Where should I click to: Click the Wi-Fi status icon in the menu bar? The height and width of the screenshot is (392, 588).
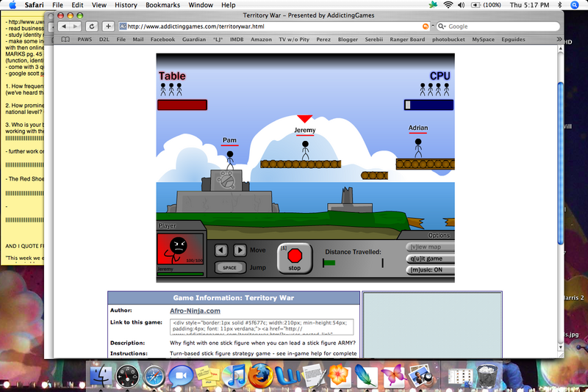[x=448, y=5]
